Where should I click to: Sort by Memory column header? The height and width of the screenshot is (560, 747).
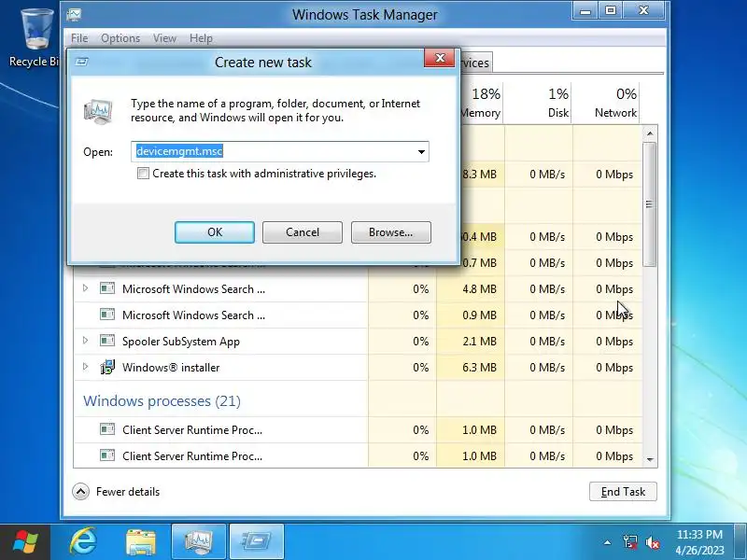point(481,103)
